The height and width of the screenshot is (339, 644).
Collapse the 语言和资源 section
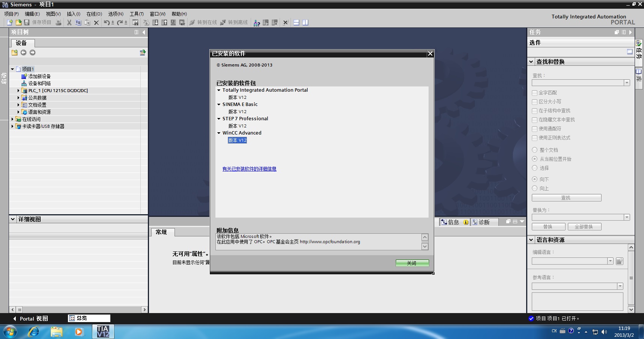[x=531, y=240]
